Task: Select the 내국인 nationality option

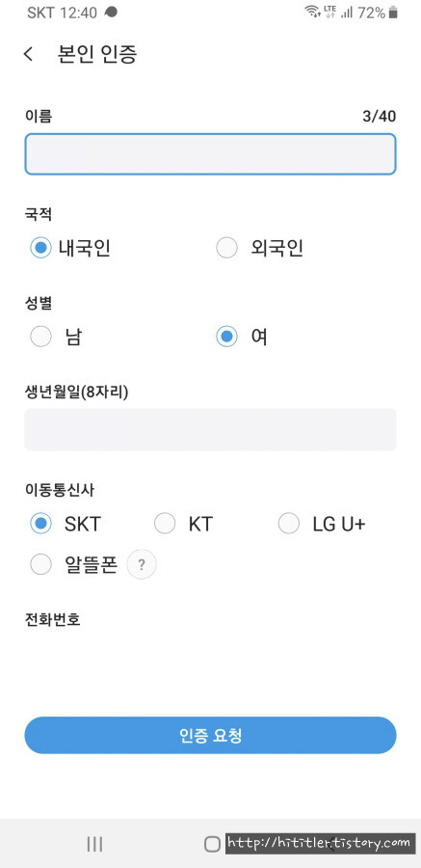Action: click(70, 248)
